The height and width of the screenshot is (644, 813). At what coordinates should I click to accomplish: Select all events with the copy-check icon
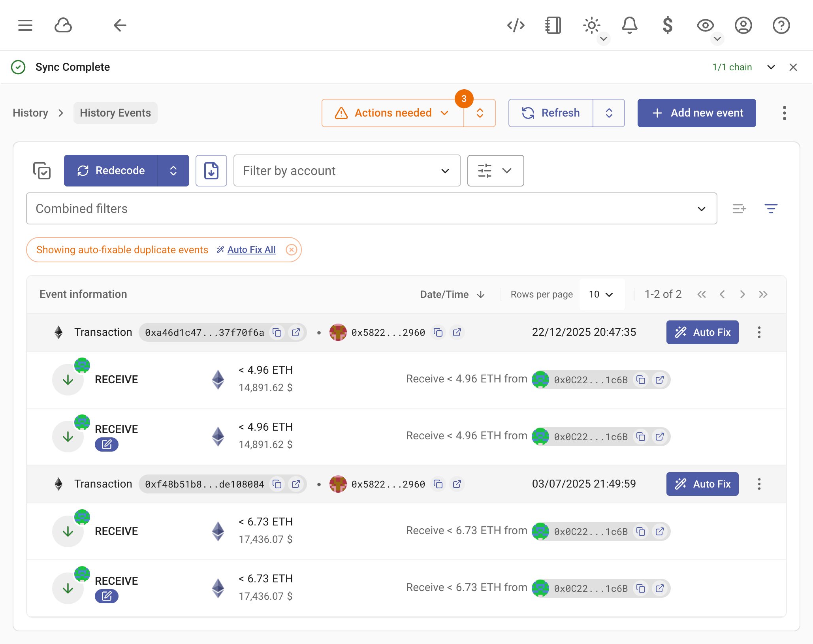click(41, 171)
